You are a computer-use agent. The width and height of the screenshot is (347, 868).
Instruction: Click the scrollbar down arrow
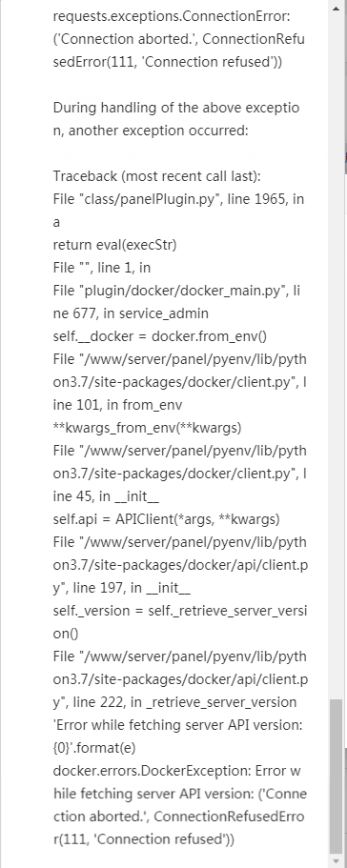pos(337,860)
